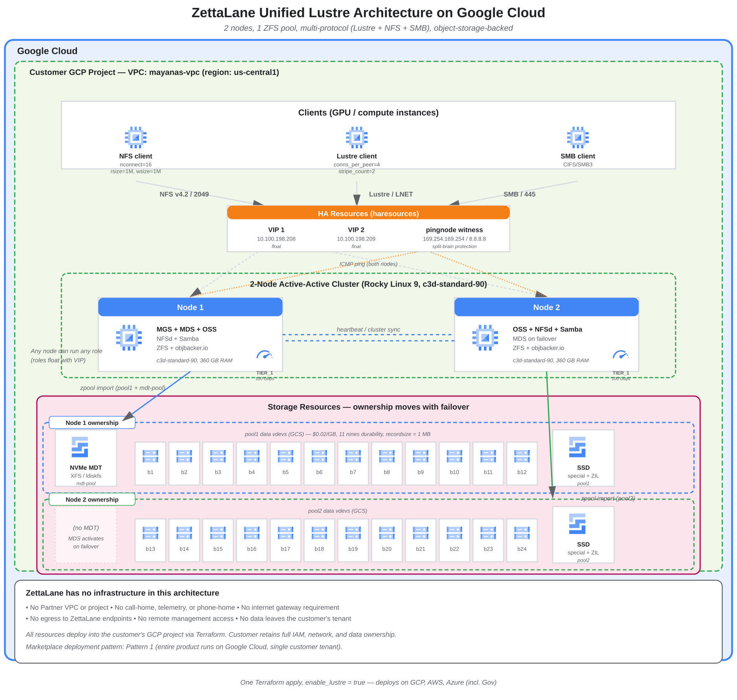Click the Lustre / LNET connection label
Viewport: 737px width, 700px height.
pyautogui.click(x=391, y=194)
